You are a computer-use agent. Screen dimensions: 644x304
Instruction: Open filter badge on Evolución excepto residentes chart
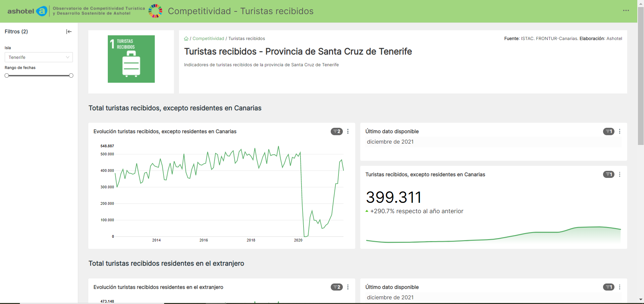[336, 131]
